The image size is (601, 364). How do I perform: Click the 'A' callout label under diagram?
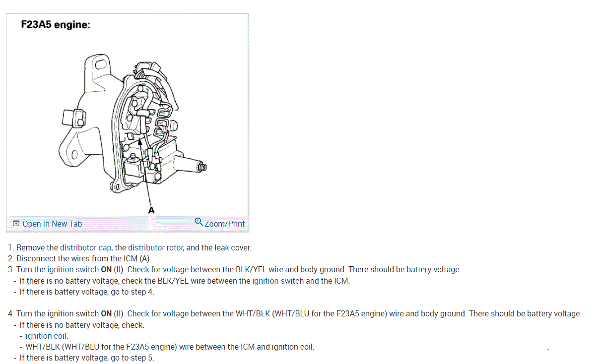coord(151,210)
